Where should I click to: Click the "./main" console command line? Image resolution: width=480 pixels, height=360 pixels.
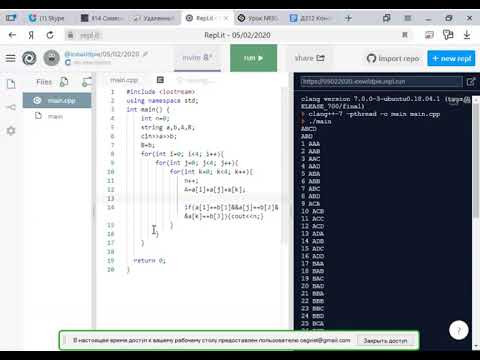[x=320, y=121]
